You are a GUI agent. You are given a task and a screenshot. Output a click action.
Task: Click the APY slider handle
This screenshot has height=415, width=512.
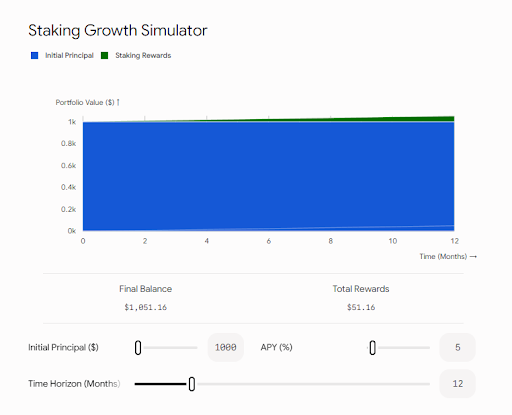[373, 348]
